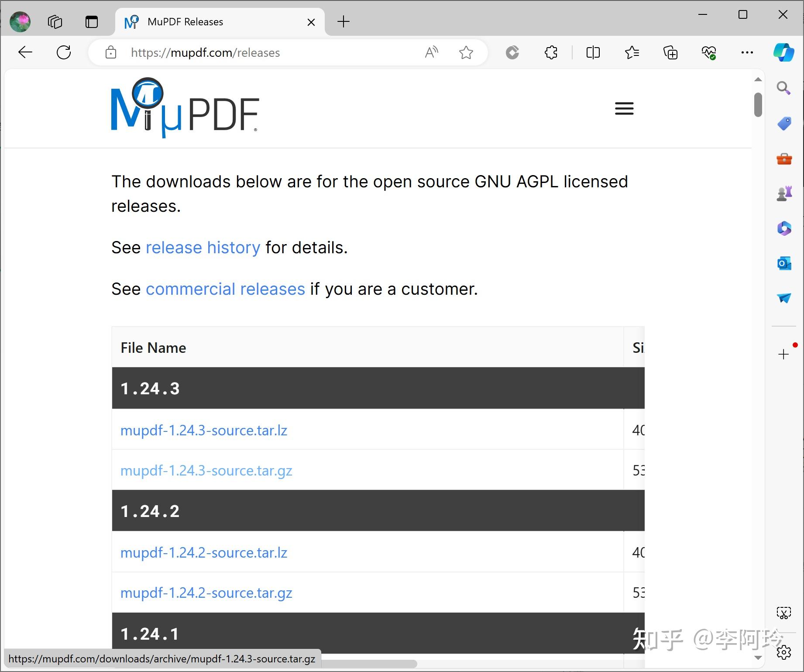
Task: Open Outlook from the sidebar
Action: (784, 263)
